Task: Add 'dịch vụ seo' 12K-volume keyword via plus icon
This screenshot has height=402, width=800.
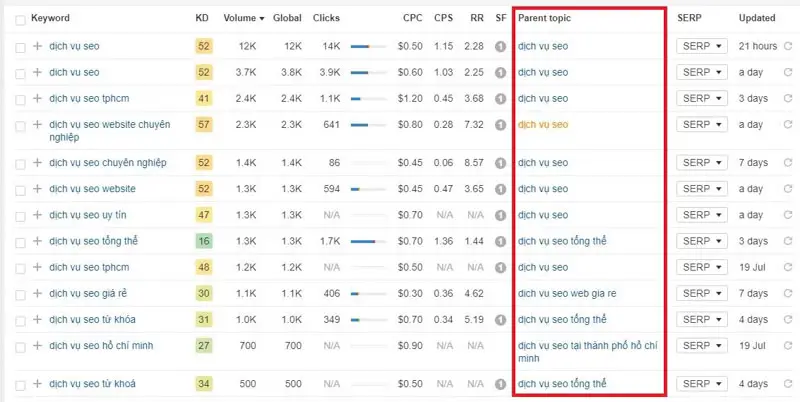Action: [37, 46]
